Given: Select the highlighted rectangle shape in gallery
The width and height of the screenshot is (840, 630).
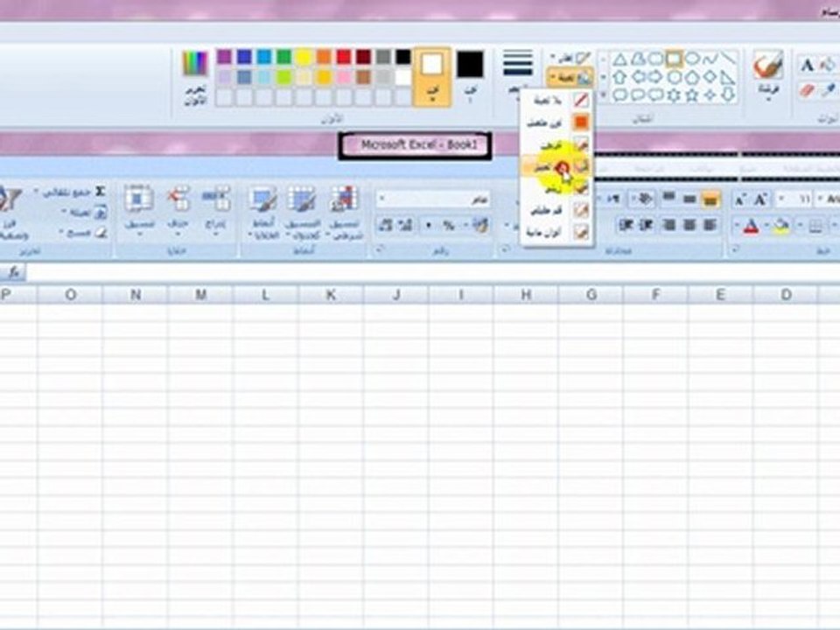Looking at the screenshot, I should click(674, 59).
